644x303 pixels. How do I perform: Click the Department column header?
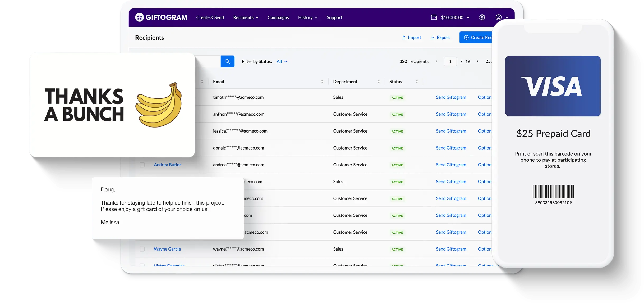coord(345,82)
